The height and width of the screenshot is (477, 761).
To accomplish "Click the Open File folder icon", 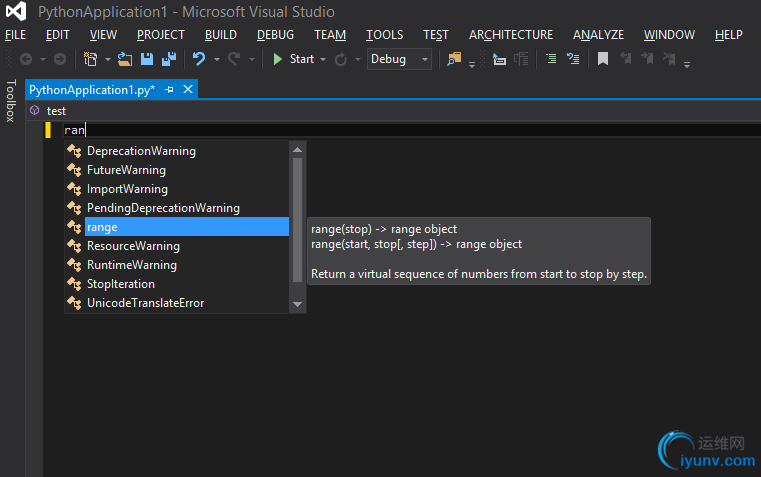I will click(125, 59).
